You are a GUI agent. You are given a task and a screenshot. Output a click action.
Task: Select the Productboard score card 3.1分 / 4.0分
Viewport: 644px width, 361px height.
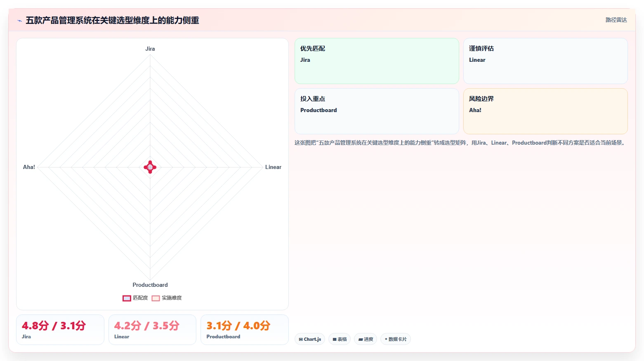245,330
